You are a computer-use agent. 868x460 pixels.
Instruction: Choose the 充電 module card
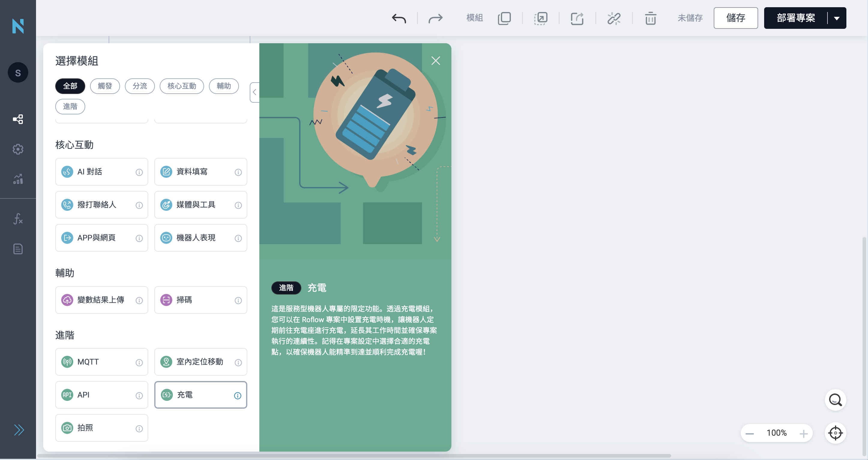pyautogui.click(x=200, y=395)
